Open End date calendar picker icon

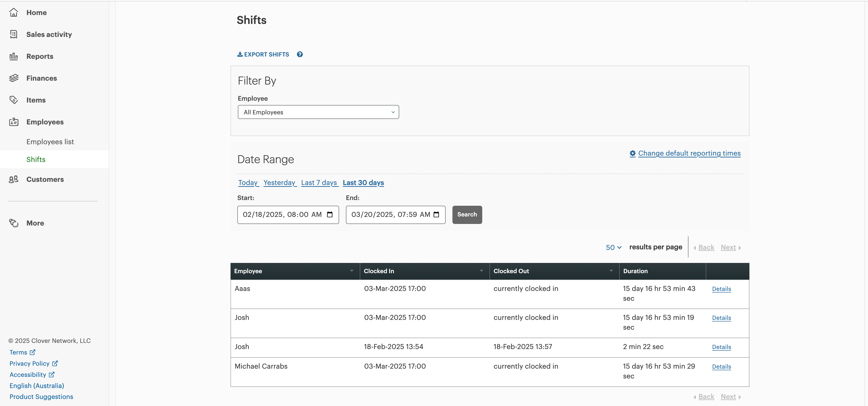pyautogui.click(x=436, y=214)
